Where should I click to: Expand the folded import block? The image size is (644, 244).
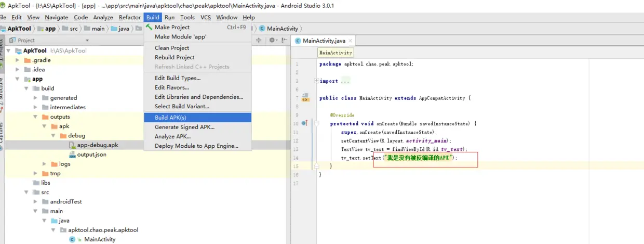(x=315, y=81)
